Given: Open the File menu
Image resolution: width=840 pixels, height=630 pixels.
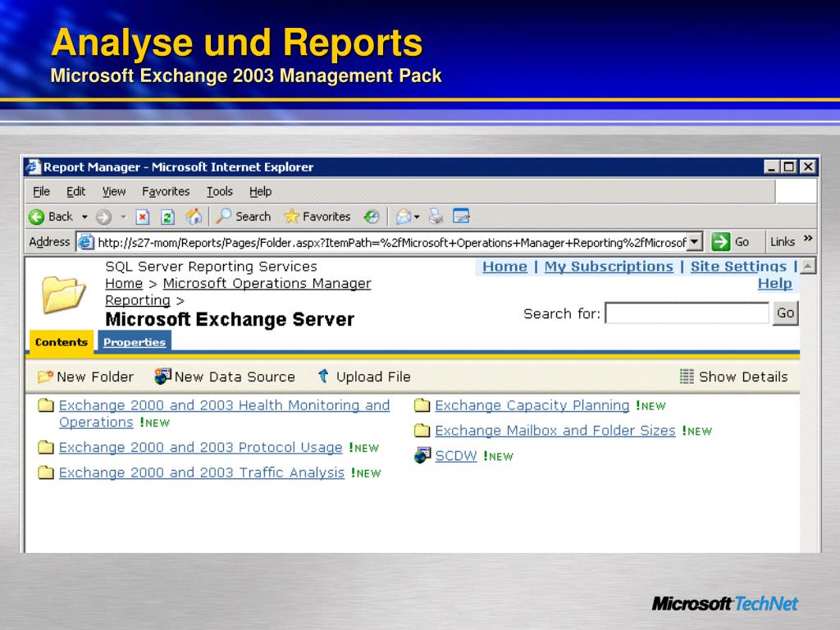Looking at the screenshot, I should 41,191.
